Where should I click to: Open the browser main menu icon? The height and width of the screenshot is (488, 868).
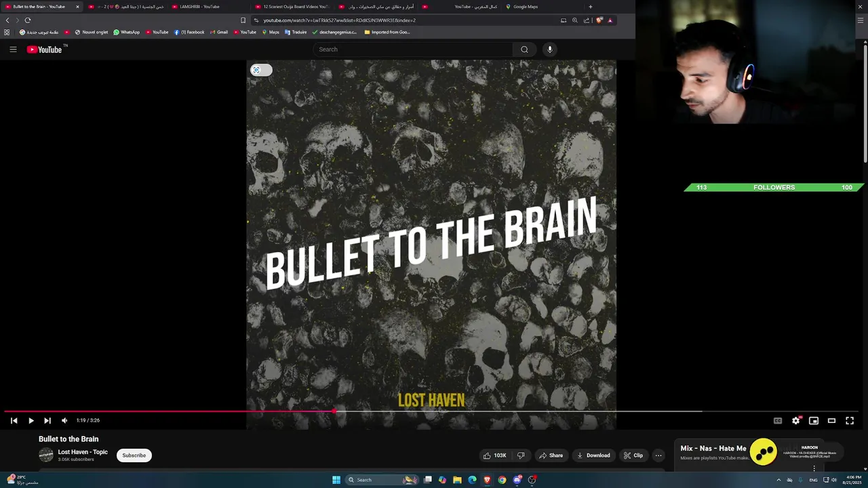[861, 20]
